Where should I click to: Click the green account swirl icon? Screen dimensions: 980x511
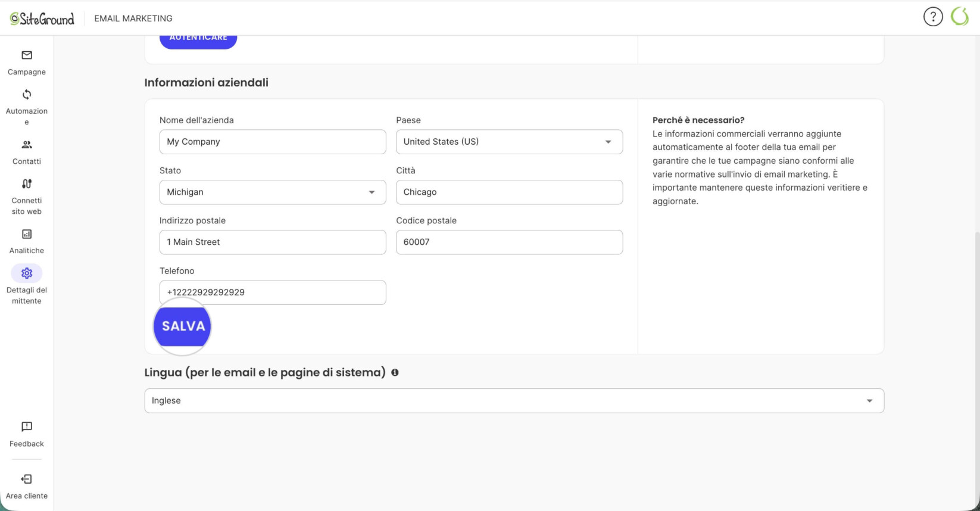tap(960, 17)
